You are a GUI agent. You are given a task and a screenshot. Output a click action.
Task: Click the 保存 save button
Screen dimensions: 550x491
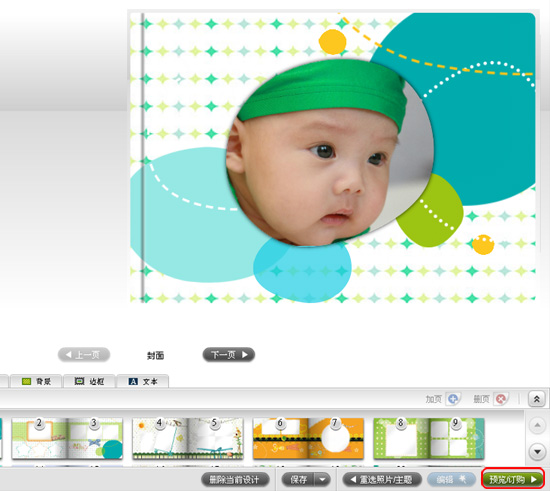pos(298,479)
